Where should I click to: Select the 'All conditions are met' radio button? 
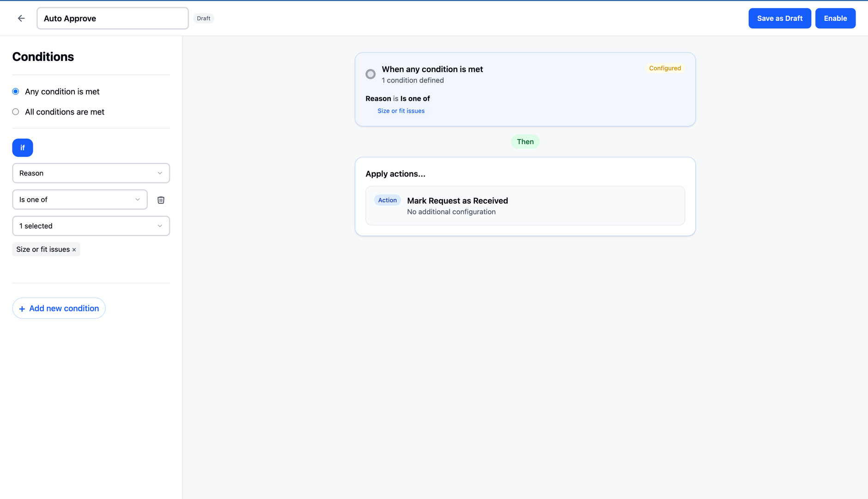15,111
